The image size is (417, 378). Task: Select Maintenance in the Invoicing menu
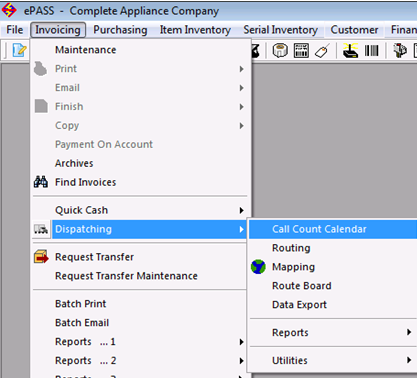[x=86, y=50]
